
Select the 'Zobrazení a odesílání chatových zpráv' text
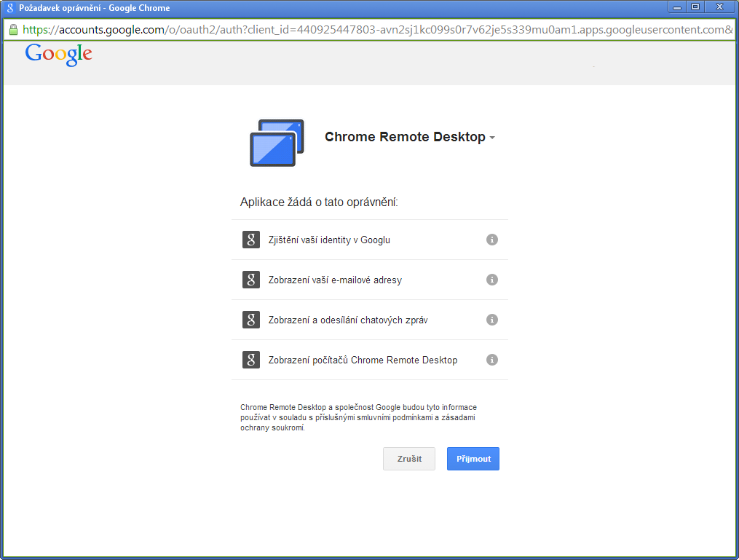[348, 320]
